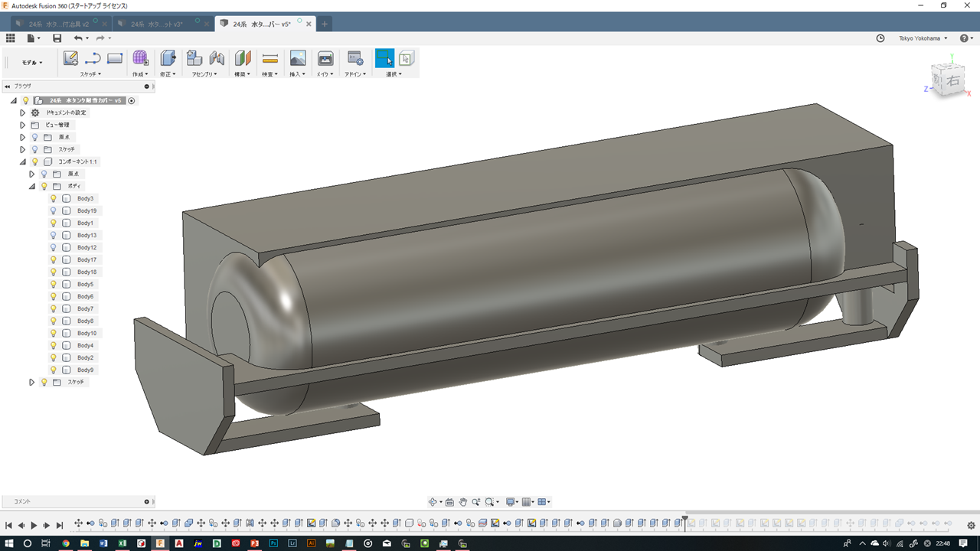Click the Measure tool icon
The height and width of the screenshot is (551, 980).
click(269, 58)
